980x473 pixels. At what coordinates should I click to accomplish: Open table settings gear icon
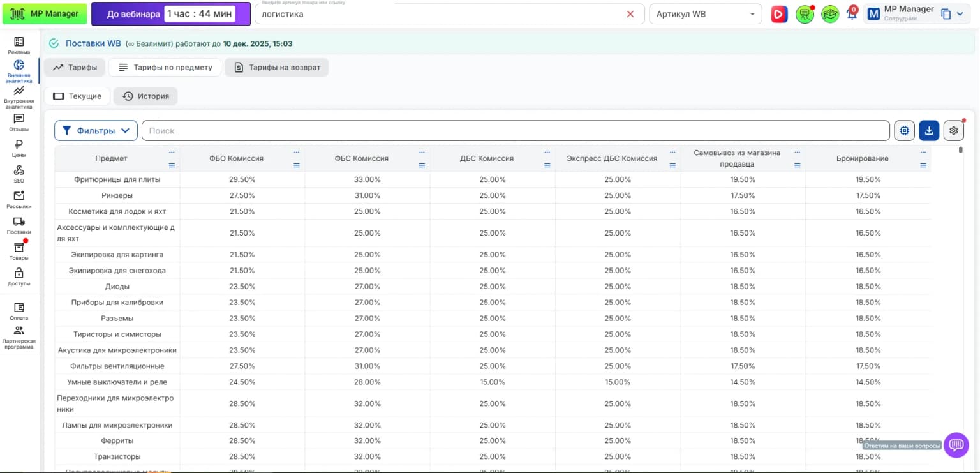click(954, 130)
